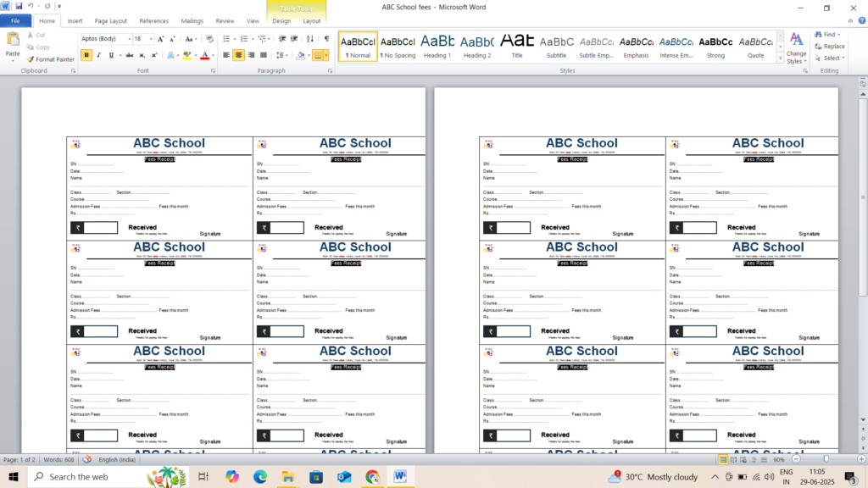The height and width of the screenshot is (488, 868).
Task: Open Word Help question mark icon
Action: (x=862, y=20)
